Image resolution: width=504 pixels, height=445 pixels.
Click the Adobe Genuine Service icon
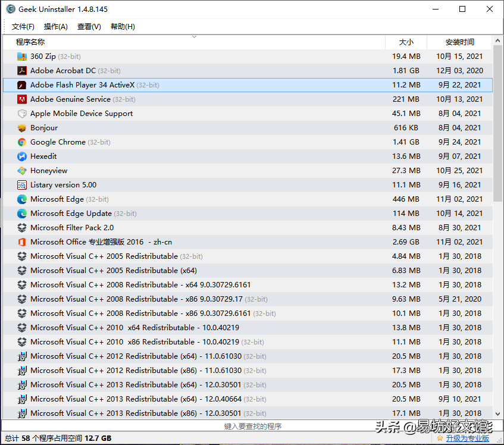pyautogui.click(x=22, y=99)
